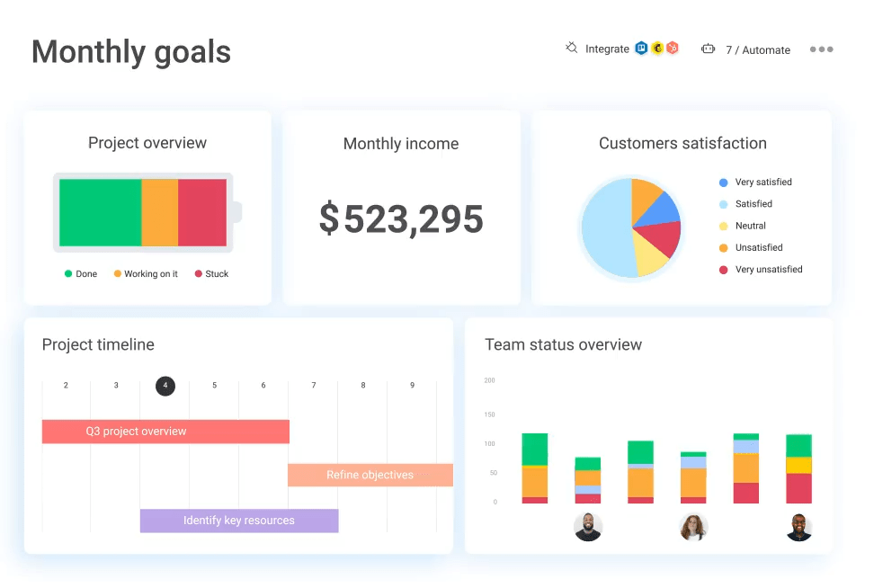The height and width of the screenshot is (588, 874).
Task: Select the highlighted day 4 marker
Action: click(165, 386)
